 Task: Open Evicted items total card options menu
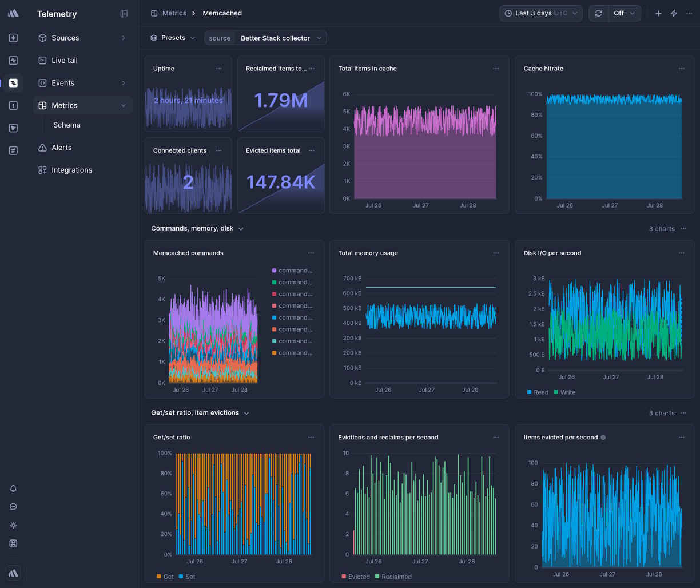pyautogui.click(x=312, y=150)
